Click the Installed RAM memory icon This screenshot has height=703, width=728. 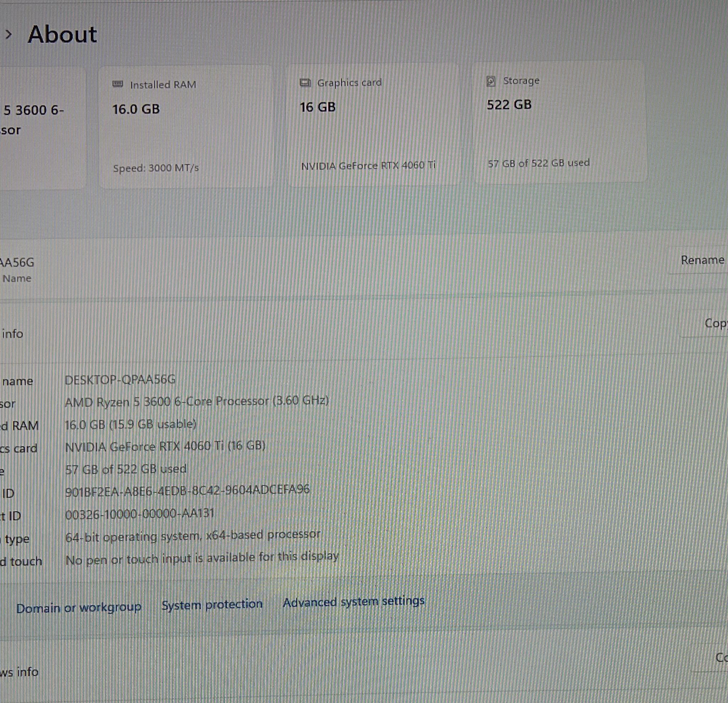(118, 84)
